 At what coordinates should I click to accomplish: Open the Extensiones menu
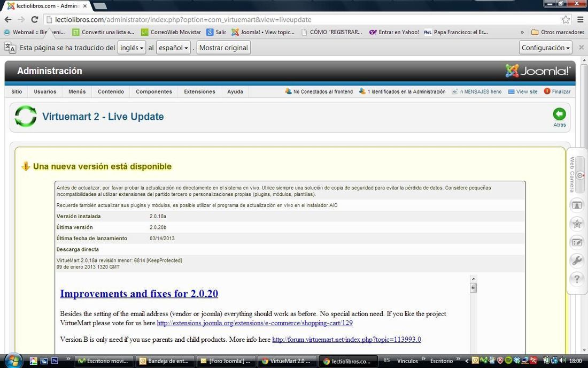pyautogui.click(x=199, y=91)
